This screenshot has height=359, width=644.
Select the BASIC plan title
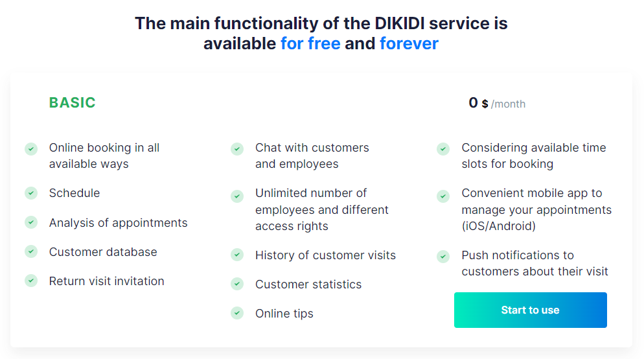coord(73,102)
